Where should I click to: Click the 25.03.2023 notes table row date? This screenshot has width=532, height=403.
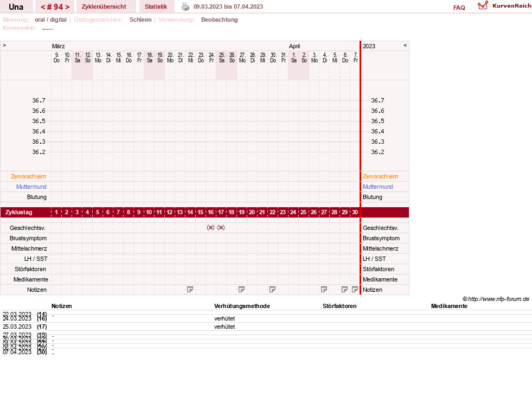point(17,327)
